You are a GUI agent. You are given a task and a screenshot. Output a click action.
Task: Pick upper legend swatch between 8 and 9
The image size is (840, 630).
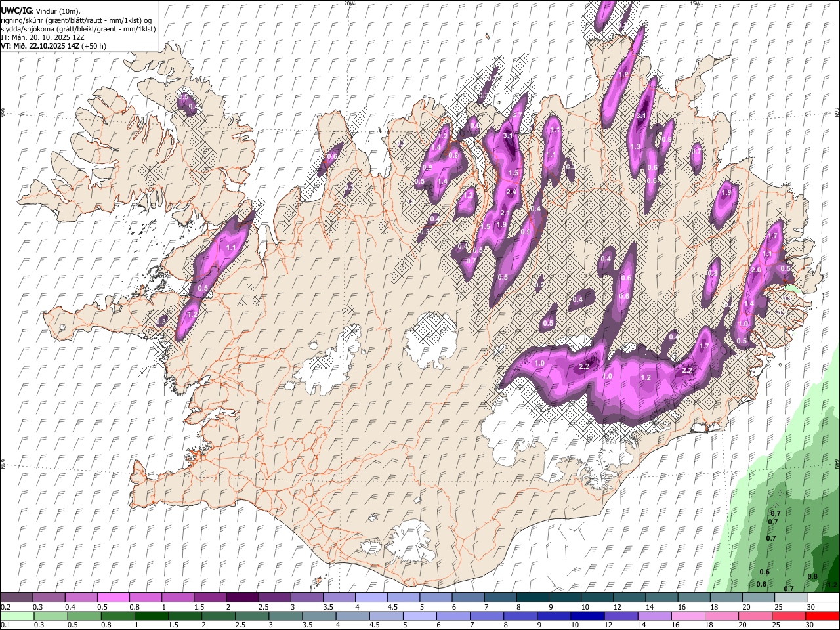tap(533, 598)
